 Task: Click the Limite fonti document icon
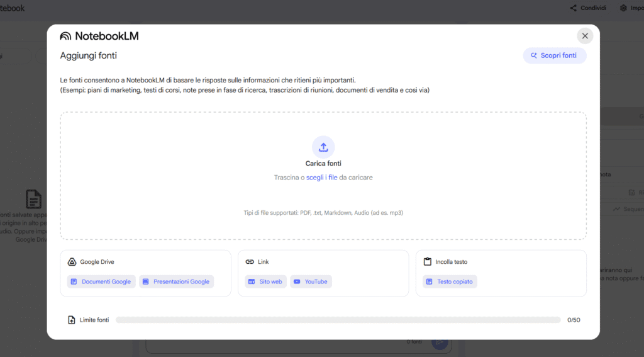[x=72, y=320]
